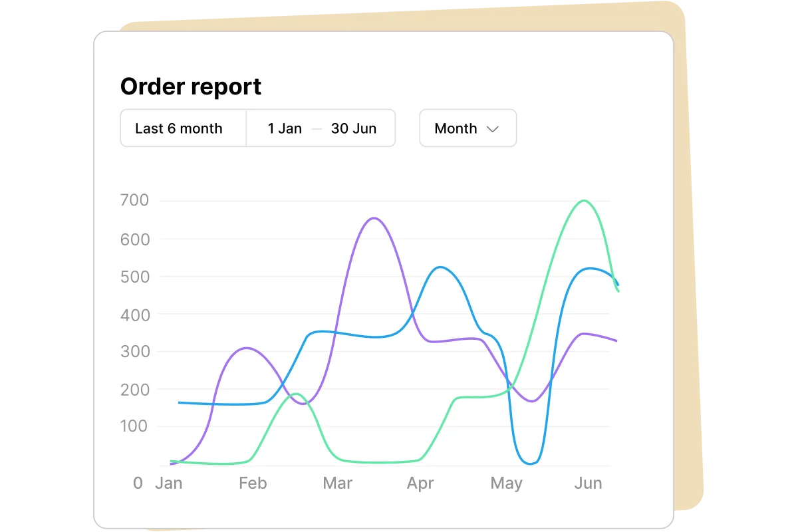
Task: Select the Apr x-axis label
Action: (x=420, y=483)
